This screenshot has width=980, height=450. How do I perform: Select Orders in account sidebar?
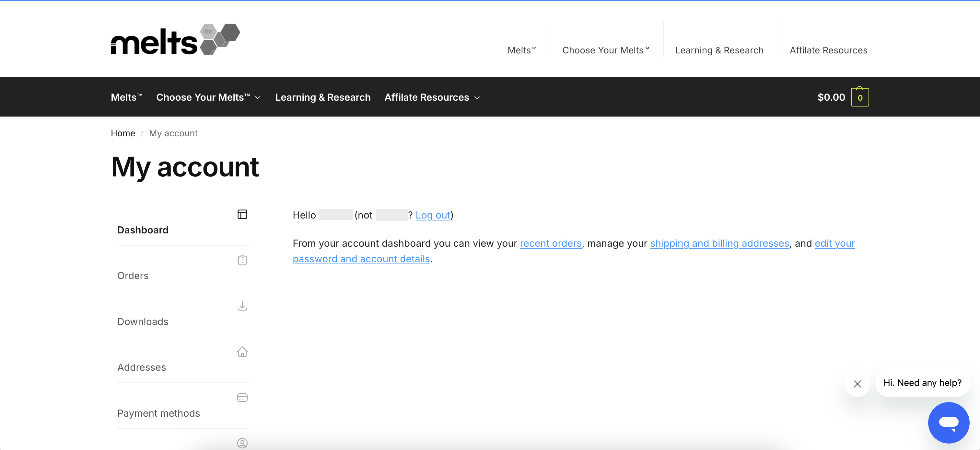pyautogui.click(x=133, y=276)
